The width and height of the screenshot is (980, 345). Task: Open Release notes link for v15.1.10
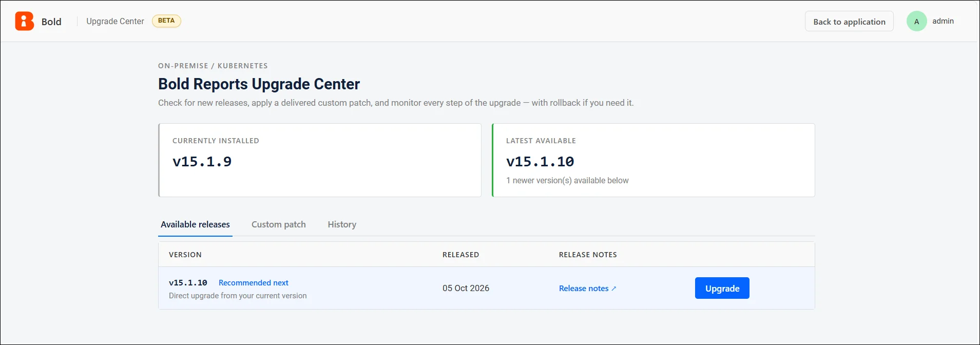[x=587, y=289]
